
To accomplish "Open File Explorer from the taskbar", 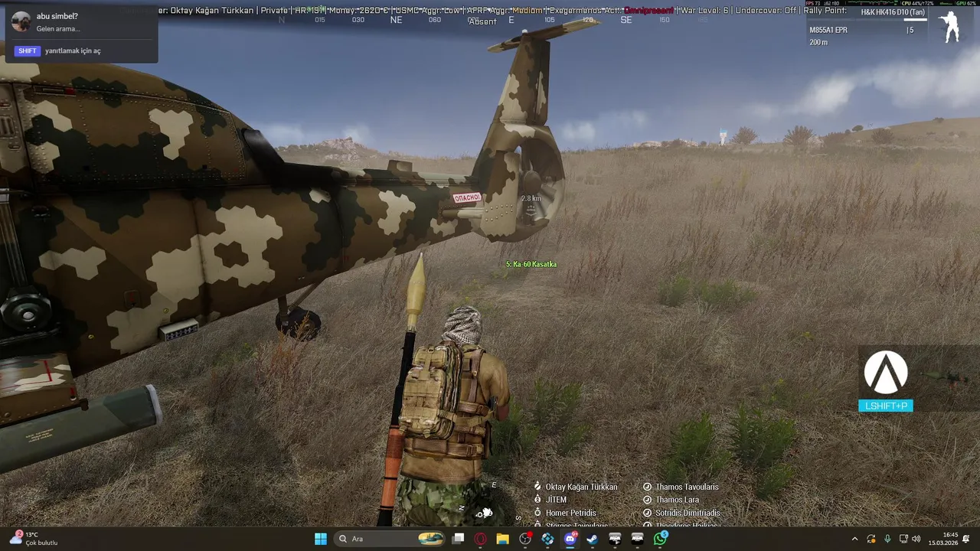I will point(502,539).
